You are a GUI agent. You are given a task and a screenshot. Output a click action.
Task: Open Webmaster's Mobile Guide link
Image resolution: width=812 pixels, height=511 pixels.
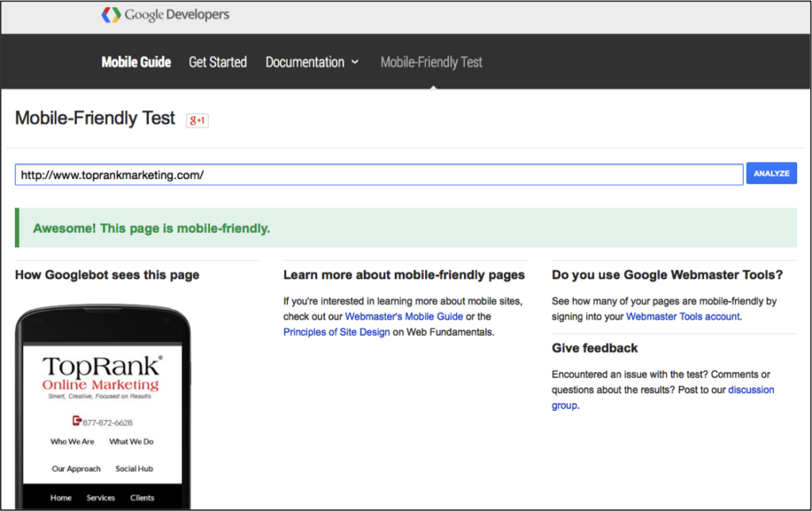coord(404,317)
